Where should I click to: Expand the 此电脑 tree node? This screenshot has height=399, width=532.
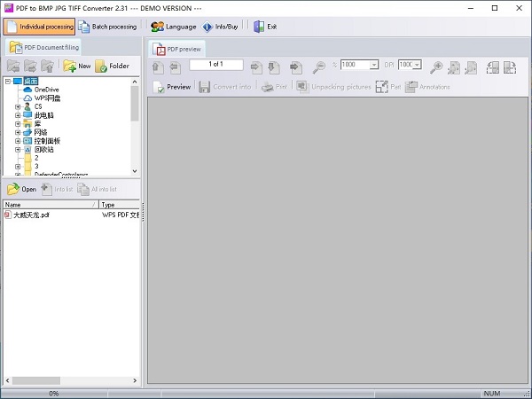tap(18, 115)
